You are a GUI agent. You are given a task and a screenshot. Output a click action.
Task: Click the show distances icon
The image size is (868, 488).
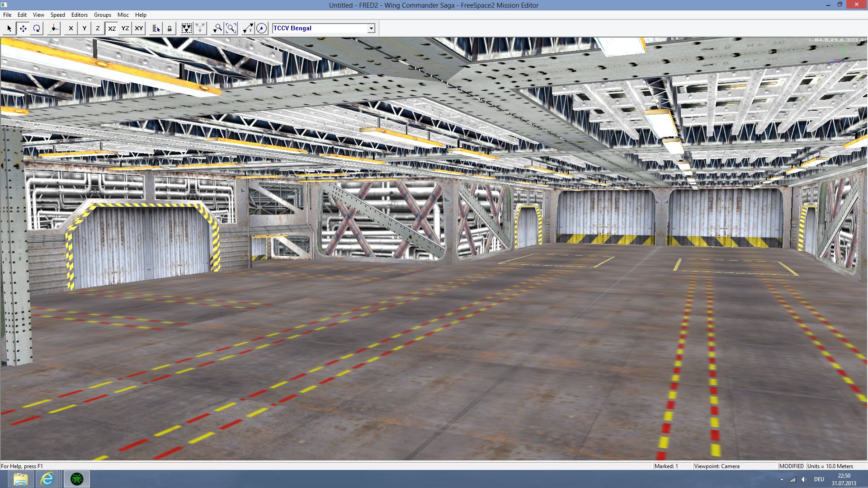tap(248, 28)
